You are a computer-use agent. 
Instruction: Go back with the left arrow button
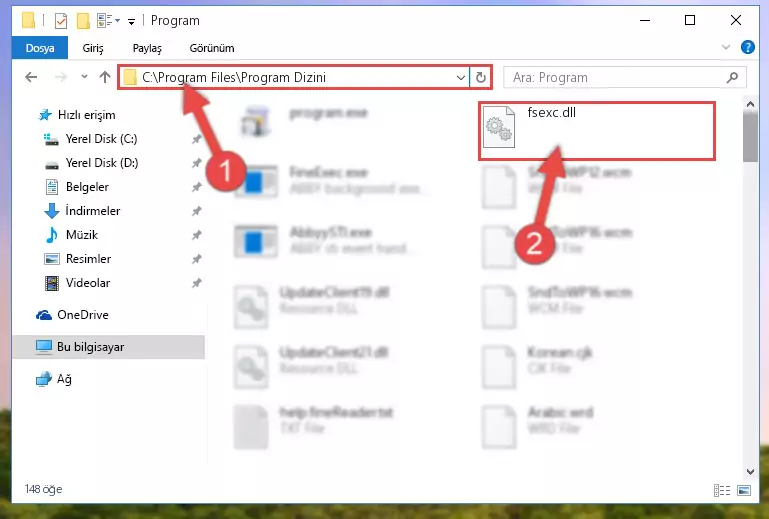pyautogui.click(x=31, y=78)
